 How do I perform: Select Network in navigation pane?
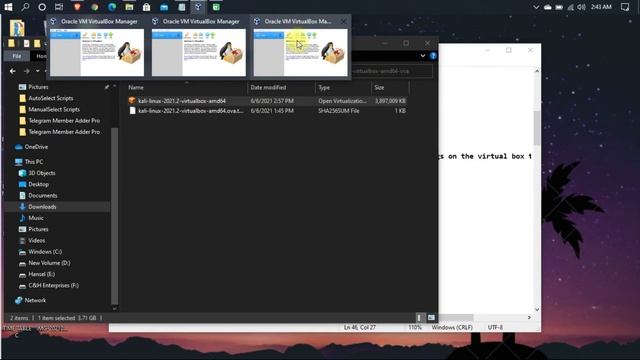(35, 300)
